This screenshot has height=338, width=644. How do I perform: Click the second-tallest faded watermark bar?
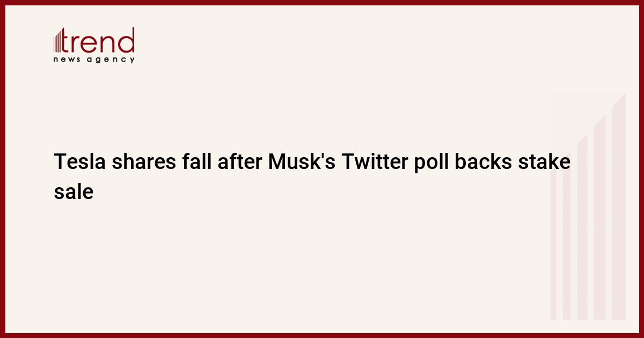(x=599, y=225)
